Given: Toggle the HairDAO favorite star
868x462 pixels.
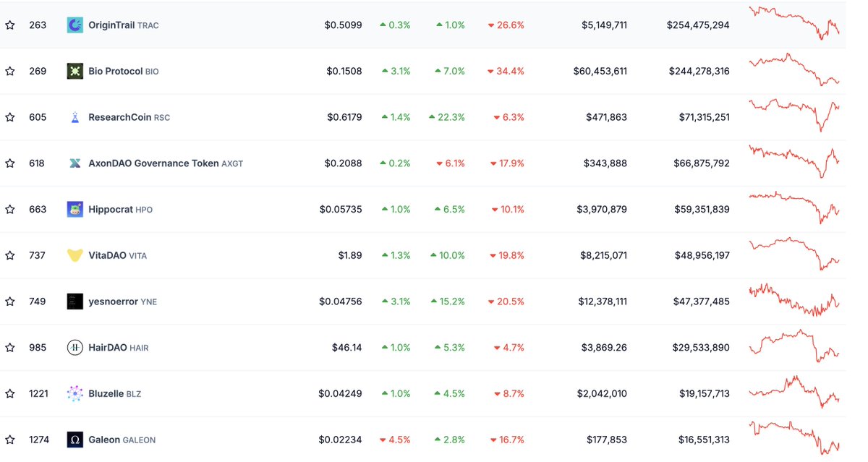Looking at the screenshot, I should (x=10, y=348).
